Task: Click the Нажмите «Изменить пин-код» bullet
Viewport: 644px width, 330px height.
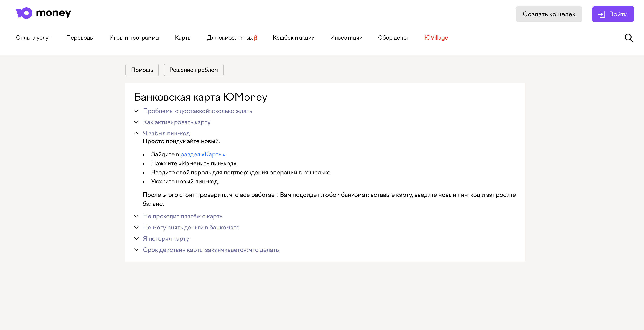Action: click(x=194, y=164)
